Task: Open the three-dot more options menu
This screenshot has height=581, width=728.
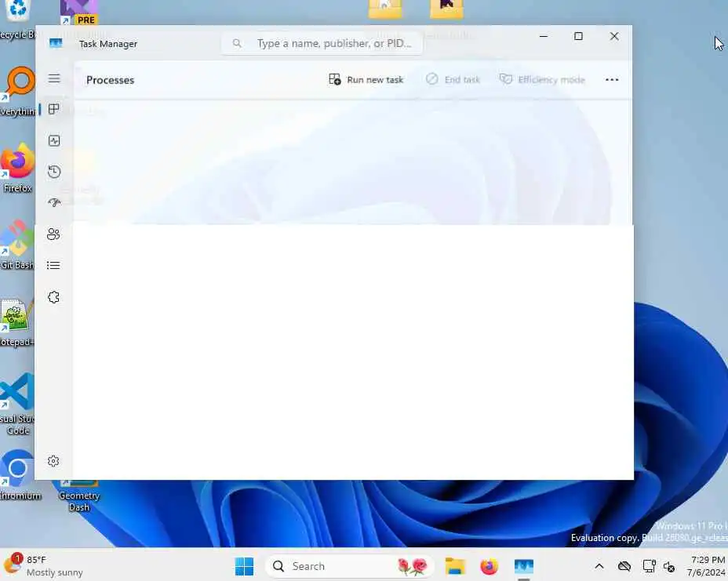Action: (612, 79)
